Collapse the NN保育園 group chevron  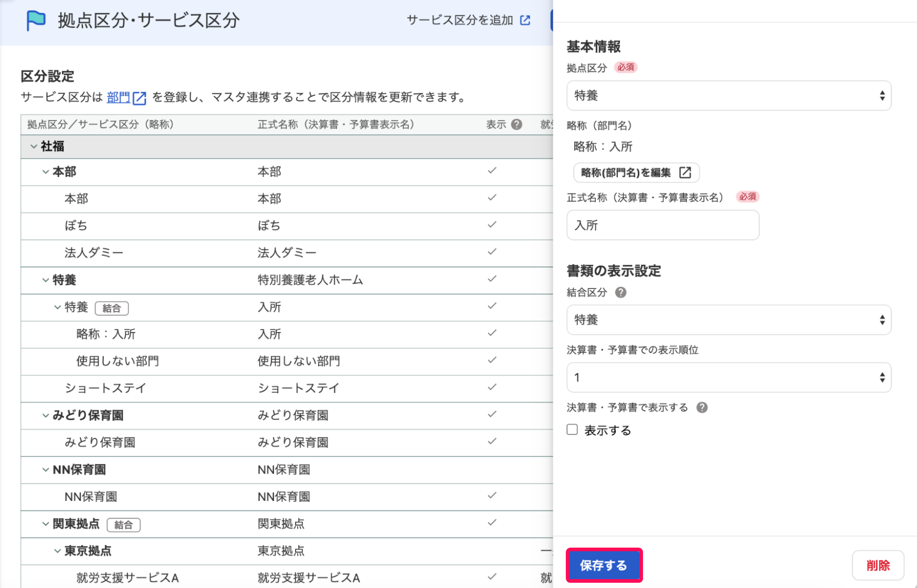[x=46, y=469]
